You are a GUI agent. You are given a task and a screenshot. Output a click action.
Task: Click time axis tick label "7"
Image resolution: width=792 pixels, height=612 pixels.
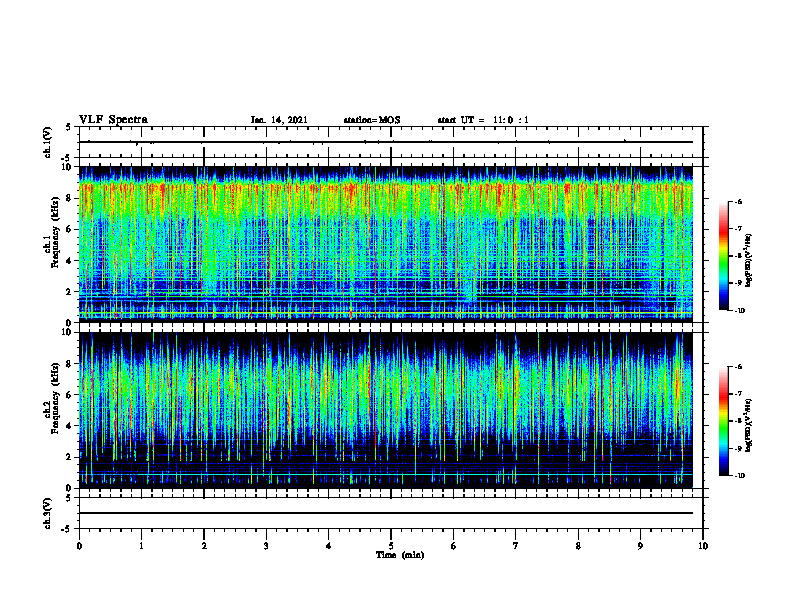pos(516,546)
